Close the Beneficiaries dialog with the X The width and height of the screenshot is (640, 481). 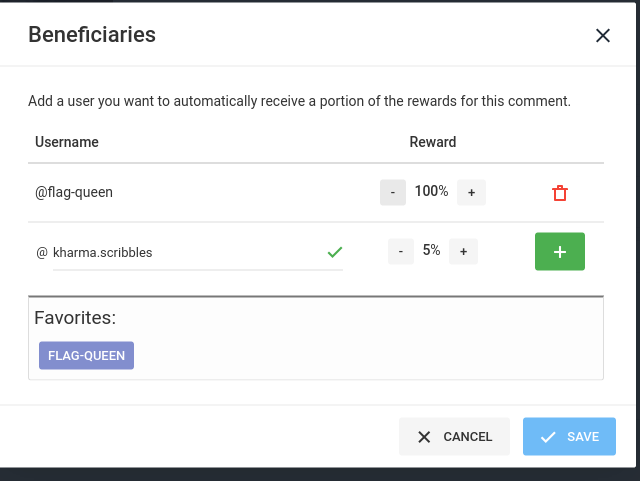pyautogui.click(x=602, y=36)
